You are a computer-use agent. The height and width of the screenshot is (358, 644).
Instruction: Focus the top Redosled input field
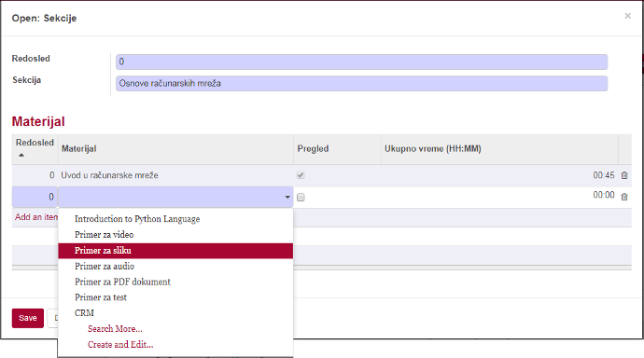point(361,62)
